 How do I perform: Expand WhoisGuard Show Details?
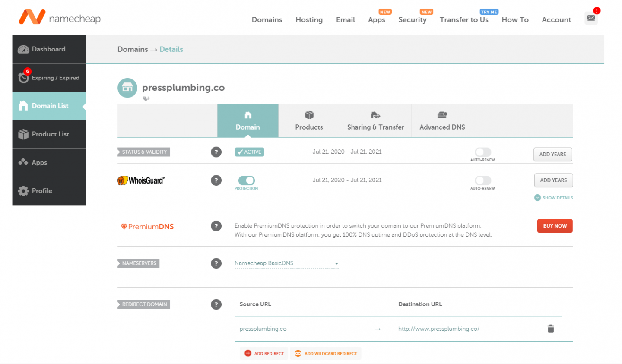[554, 198]
